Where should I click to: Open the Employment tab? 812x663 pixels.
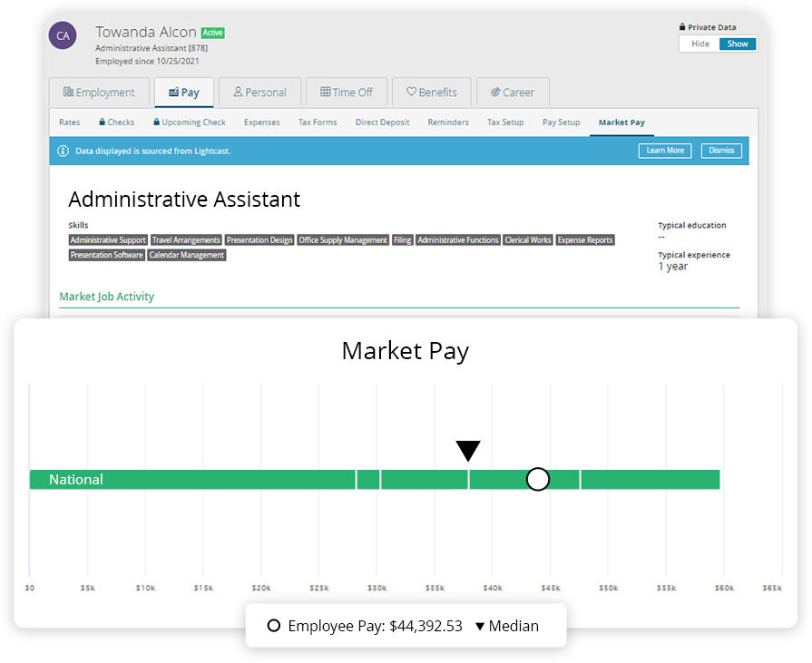[x=99, y=93]
